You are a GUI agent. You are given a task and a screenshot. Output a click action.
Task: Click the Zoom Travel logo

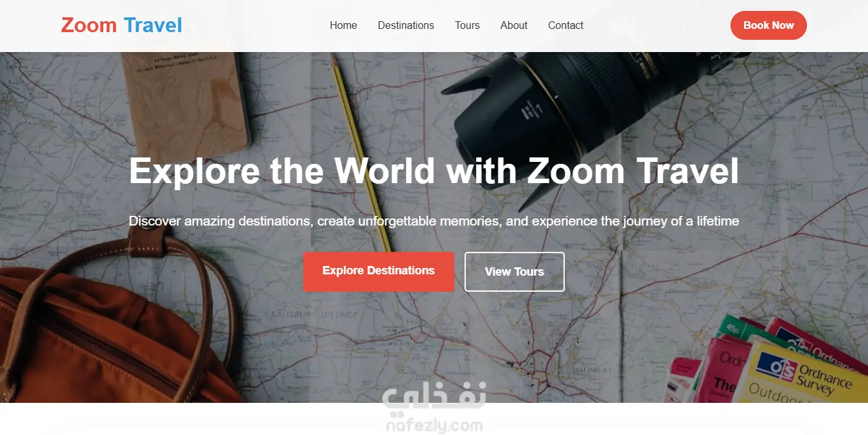(121, 25)
